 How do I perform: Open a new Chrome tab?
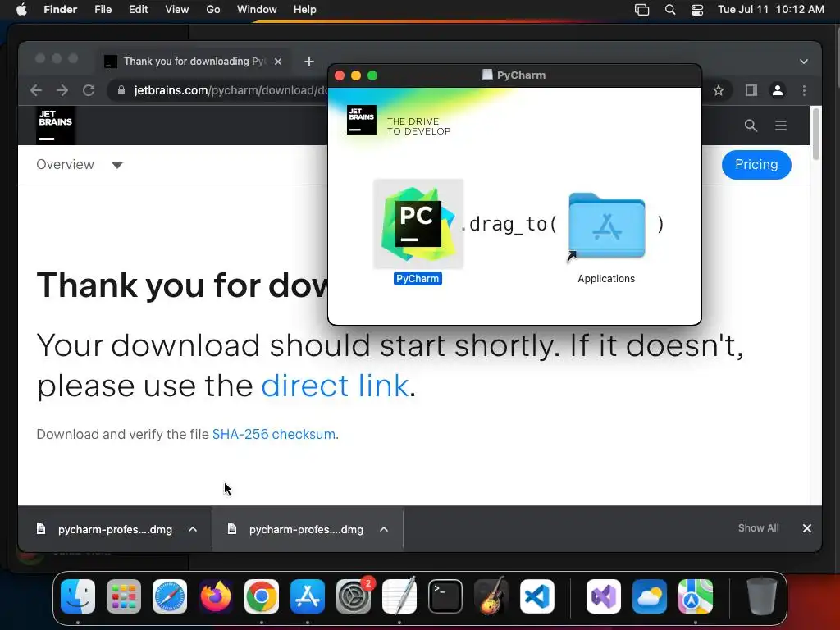[309, 62]
